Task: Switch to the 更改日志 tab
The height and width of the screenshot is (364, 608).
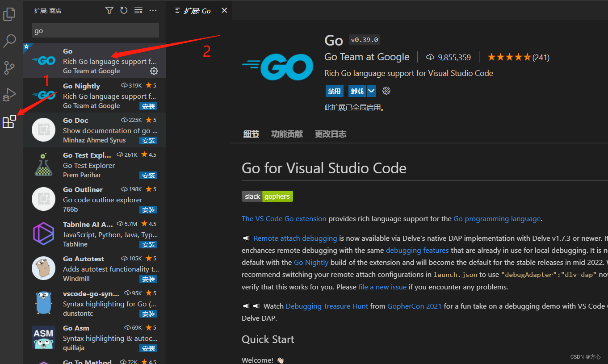Action: [330, 134]
